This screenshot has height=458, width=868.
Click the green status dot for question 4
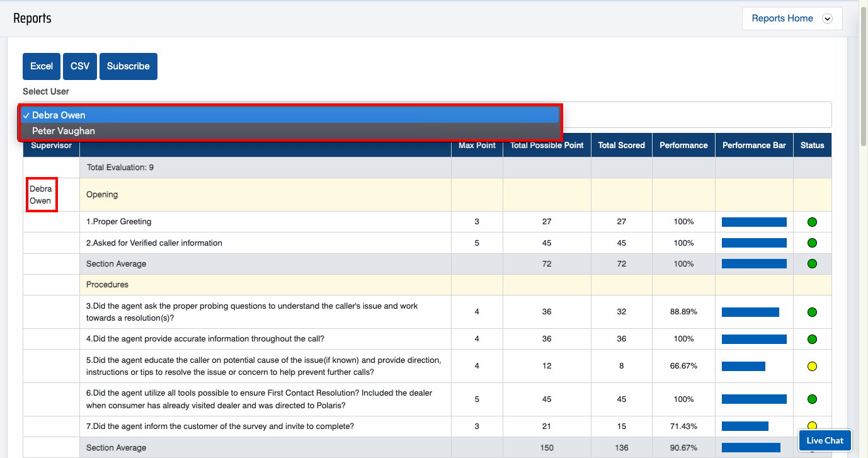click(812, 339)
